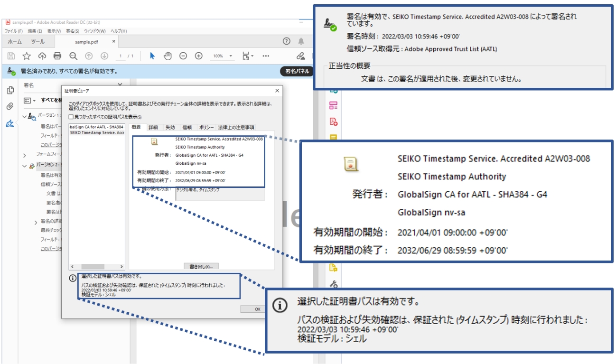
Task: Open the ファイル(F) menu
Action: point(14,31)
